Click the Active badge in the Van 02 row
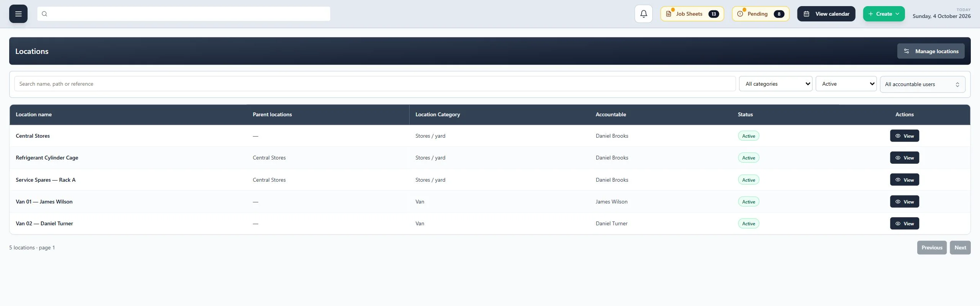The height and width of the screenshot is (306, 980). [x=749, y=223]
